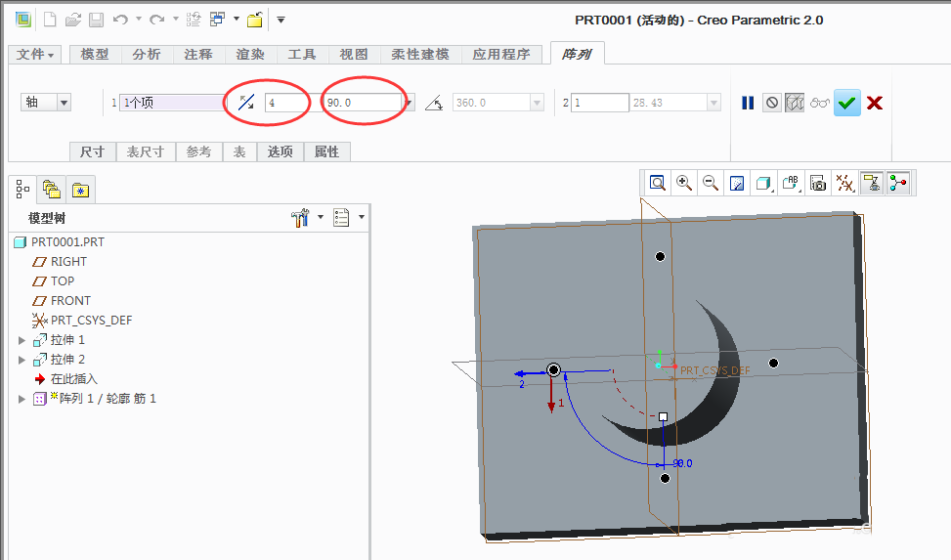This screenshot has width=951, height=560.
Task: Open the 90.0 angle increment dropdown arrow
Action: click(x=410, y=103)
